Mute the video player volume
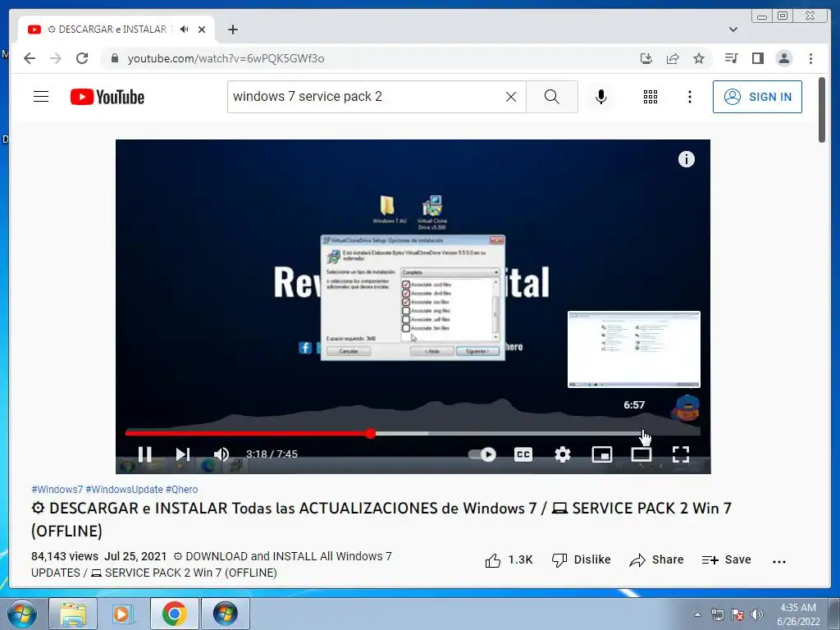The width and height of the screenshot is (840, 630). 221,454
